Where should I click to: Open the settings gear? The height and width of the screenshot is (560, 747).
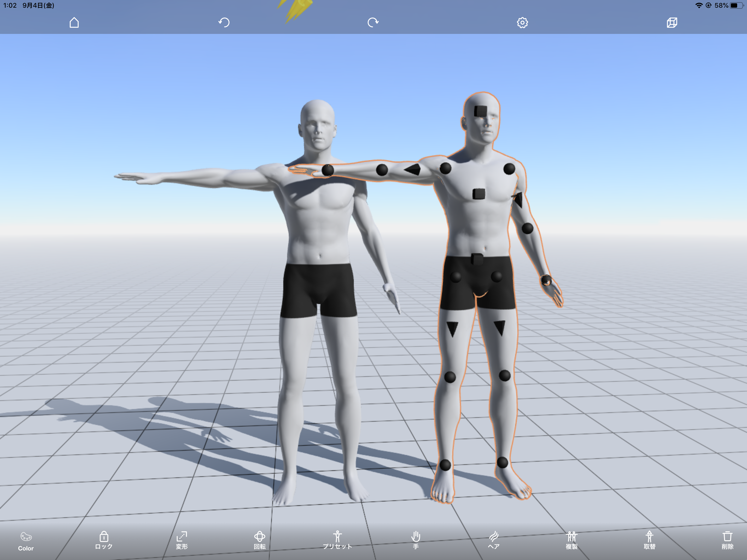tap(523, 23)
